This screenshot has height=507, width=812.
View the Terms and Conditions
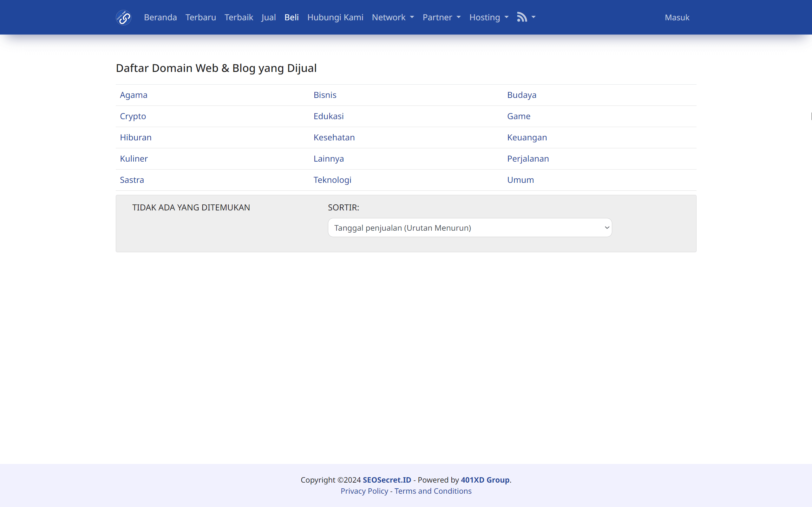coord(433,491)
